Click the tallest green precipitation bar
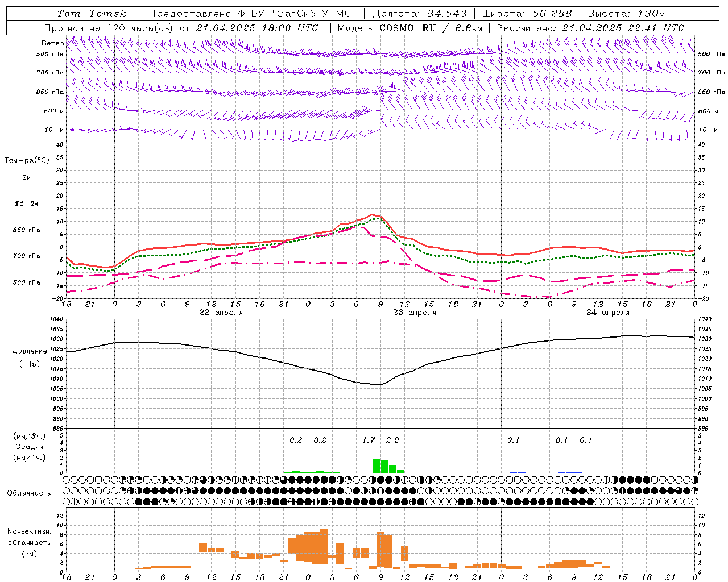The width and height of the screenshot is (728, 582). pyautogui.click(x=377, y=466)
